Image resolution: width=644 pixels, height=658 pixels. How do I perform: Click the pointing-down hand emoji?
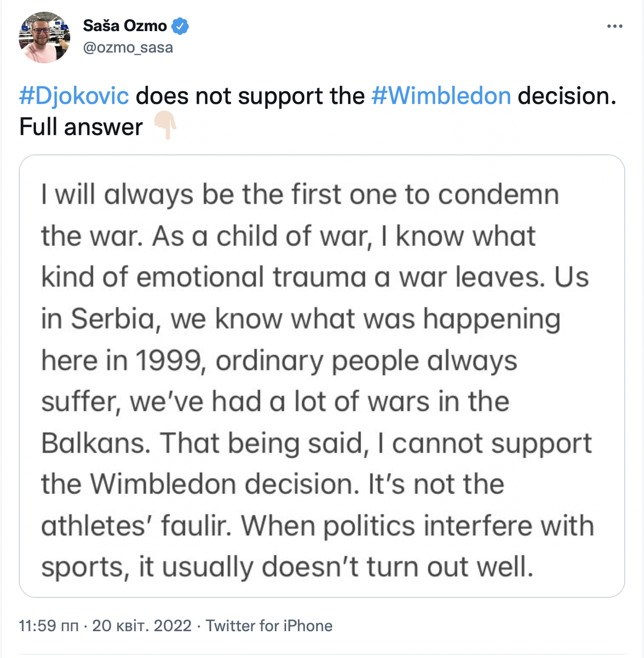pyautogui.click(x=165, y=126)
